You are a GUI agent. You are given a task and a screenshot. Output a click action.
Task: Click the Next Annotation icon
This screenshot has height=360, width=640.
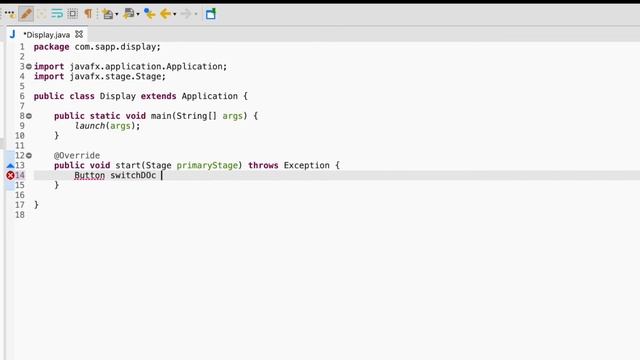pos(107,14)
